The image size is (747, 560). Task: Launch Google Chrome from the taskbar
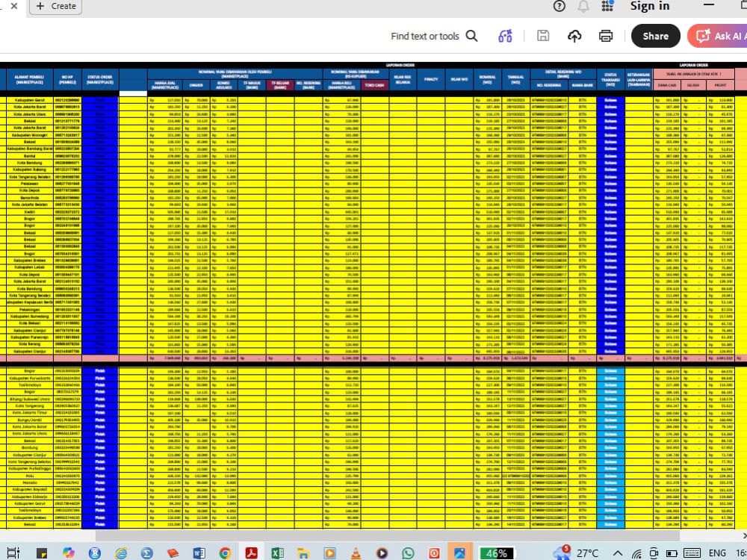point(225,553)
